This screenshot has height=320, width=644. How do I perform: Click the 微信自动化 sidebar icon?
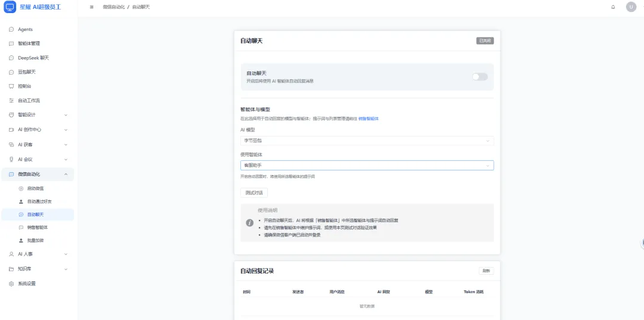click(11, 175)
